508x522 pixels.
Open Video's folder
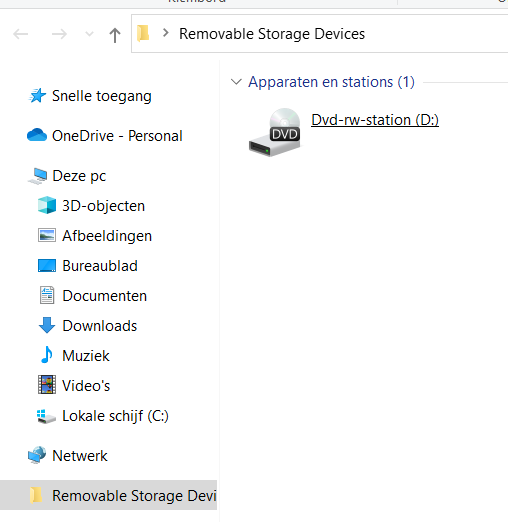coord(86,386)
